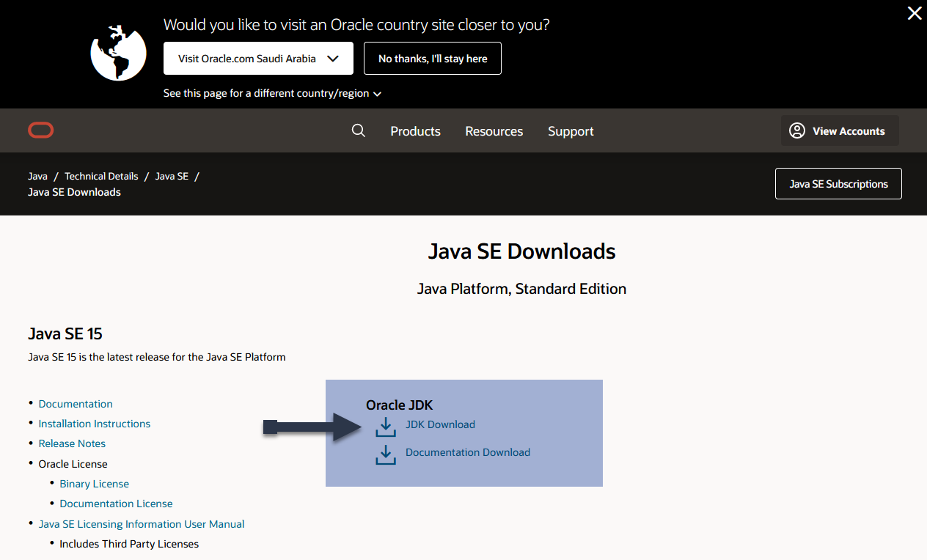The height and width of the screenshot is (560, 927).
Task: Open the Documentation link in list
Action: pos(76,404)
